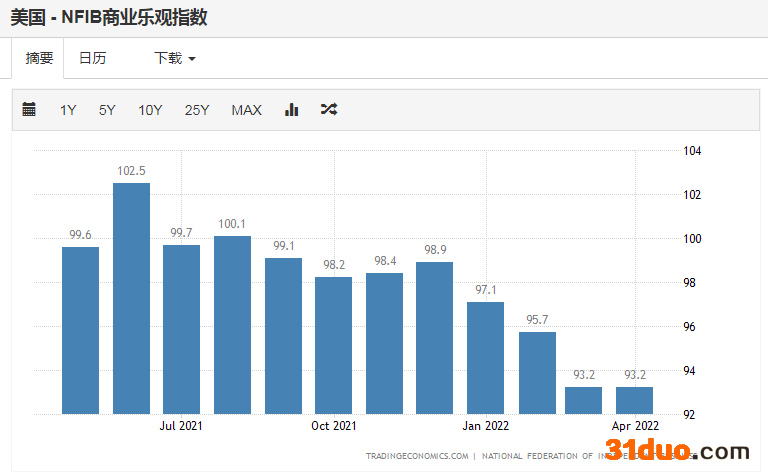Select the 25Y time range
Viewport: 768px width, 472px height.
tap(197, 110)
